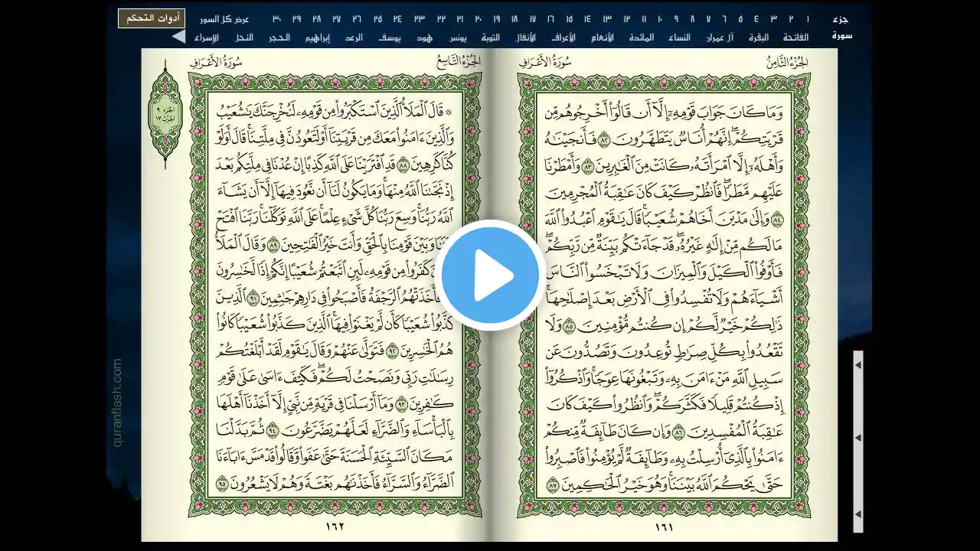Go to surah المائدة
The image size is (980, 551).
[642, 37]
